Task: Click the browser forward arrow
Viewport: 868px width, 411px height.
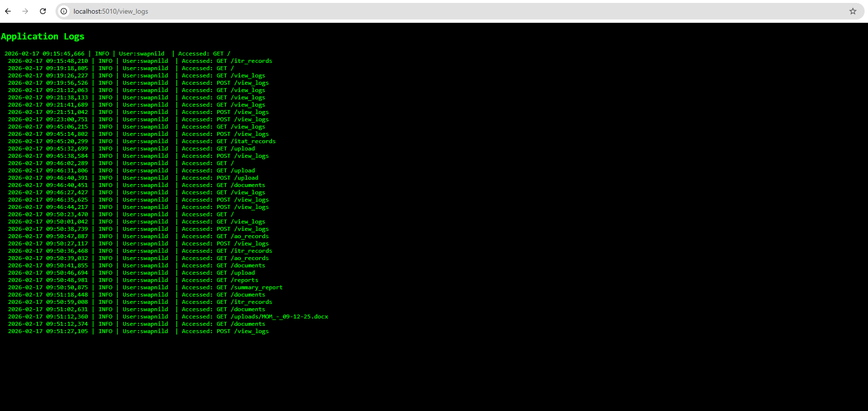Action: point(25,11)
